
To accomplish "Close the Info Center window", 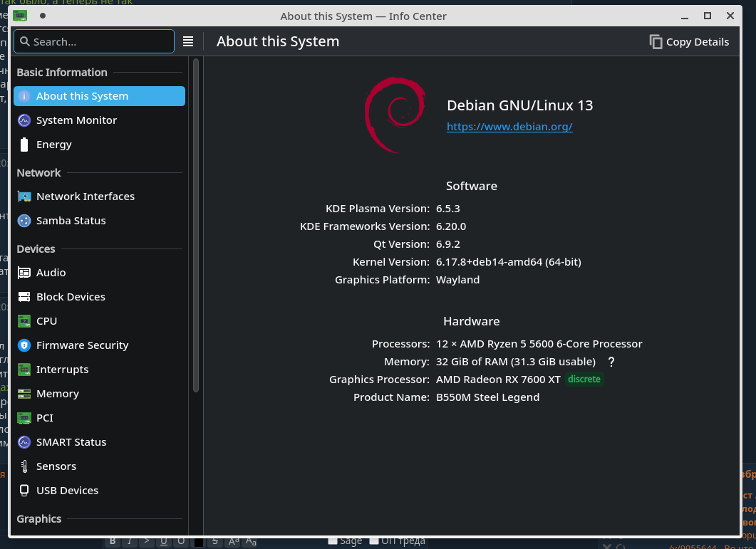I will 730,16.
